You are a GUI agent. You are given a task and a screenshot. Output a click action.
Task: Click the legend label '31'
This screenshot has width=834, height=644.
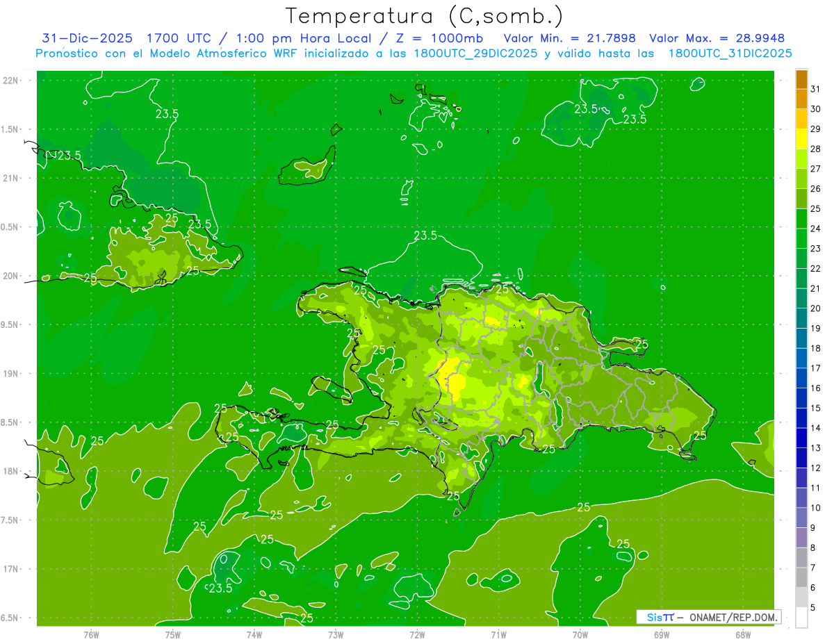pos(816,89)
